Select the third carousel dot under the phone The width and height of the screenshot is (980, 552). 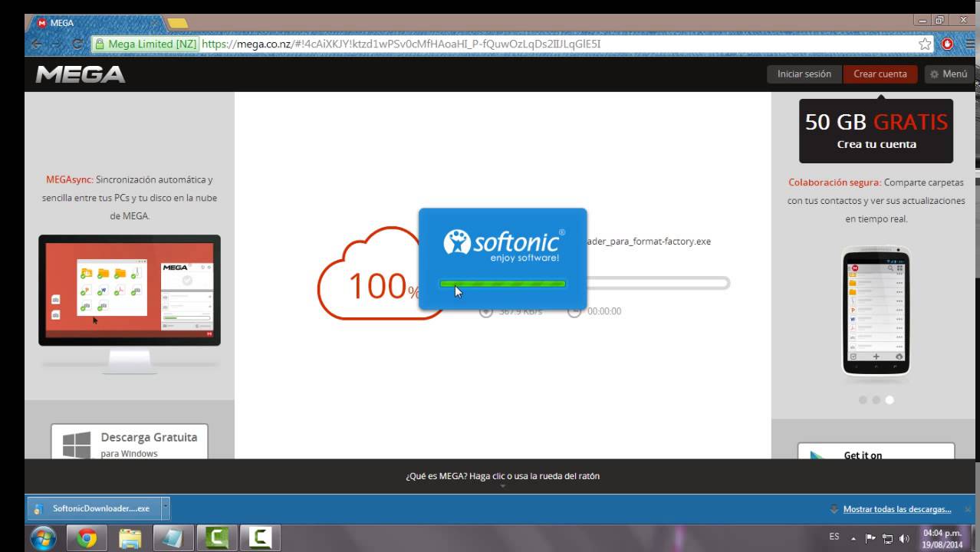coord(890,399)
